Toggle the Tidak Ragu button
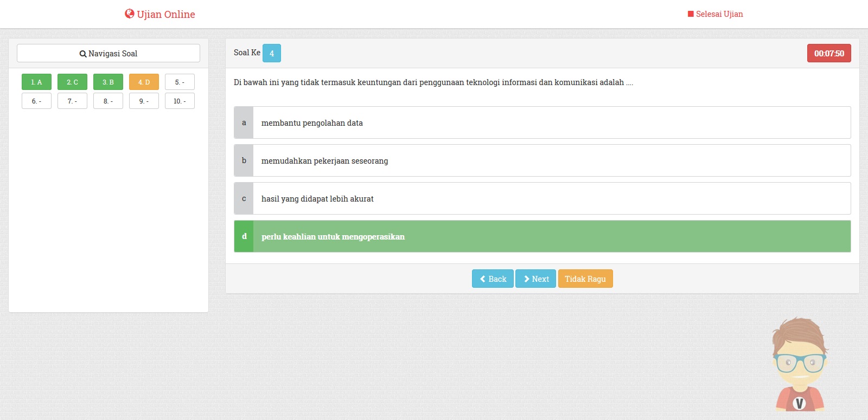Viewport: 868px width, 420px height. [585, 279]
